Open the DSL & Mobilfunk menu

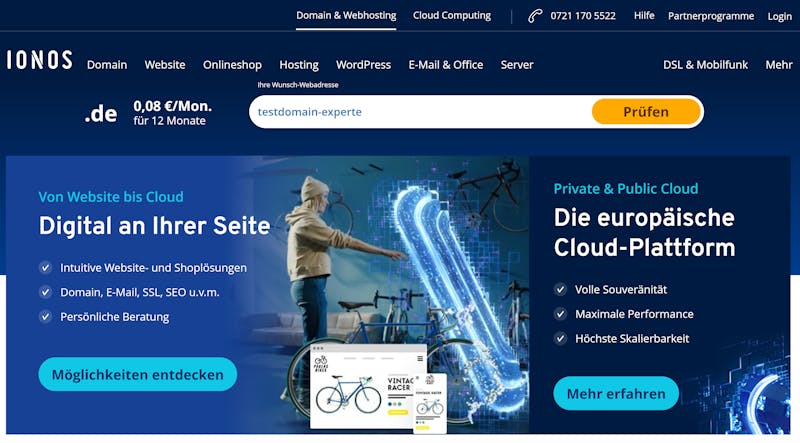pyautogui.click(x=705, y=65)
